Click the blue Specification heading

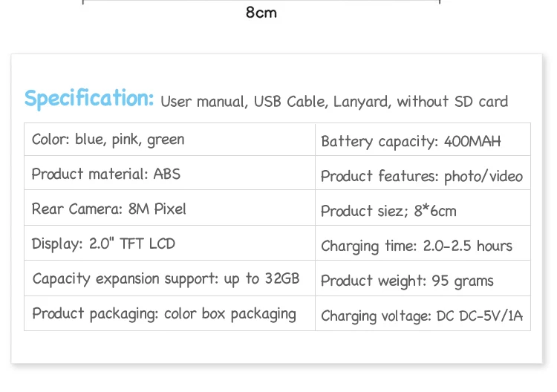[x=89, y=99]
